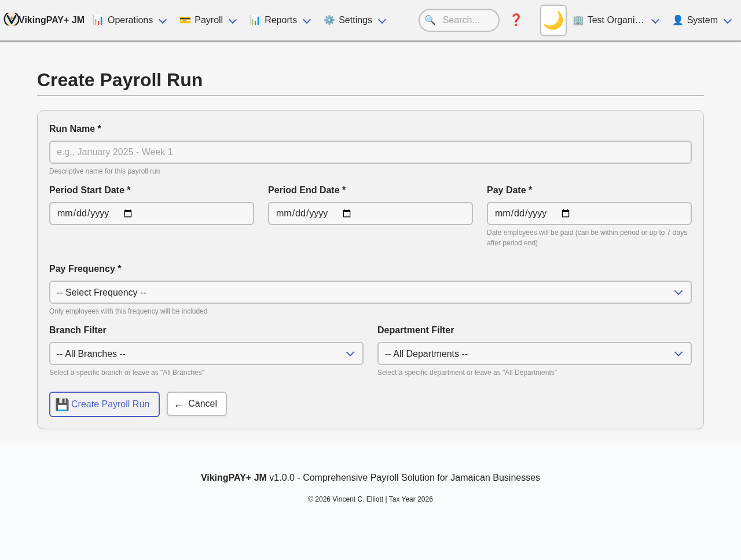Open the Operations menu
Image resolution: width=741 pixels, height=560 pixels.
130,20
